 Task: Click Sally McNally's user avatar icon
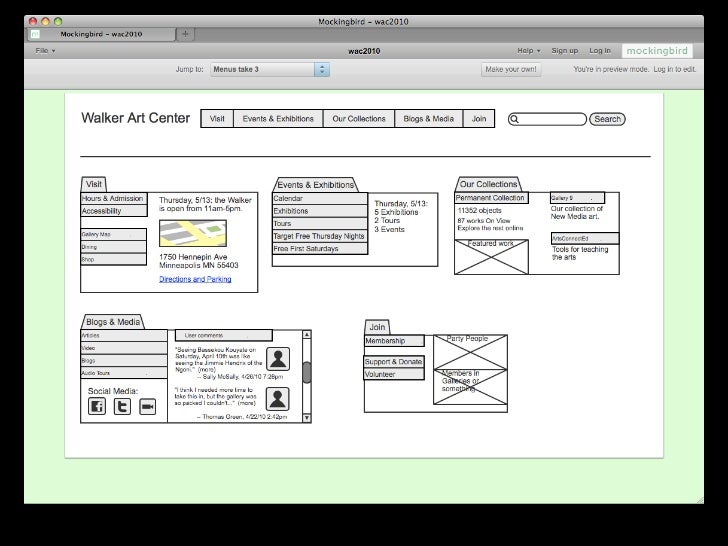pos(278,359)
